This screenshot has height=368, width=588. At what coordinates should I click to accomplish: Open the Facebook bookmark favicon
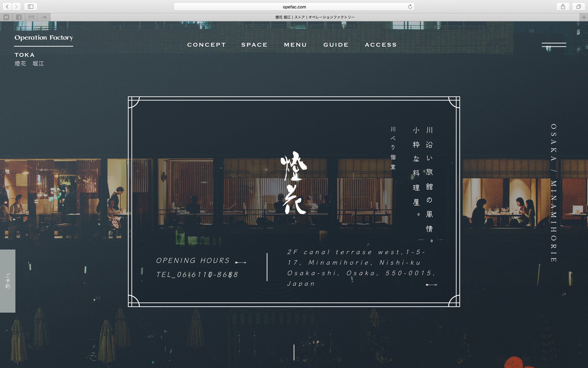[x=19, y=17]
